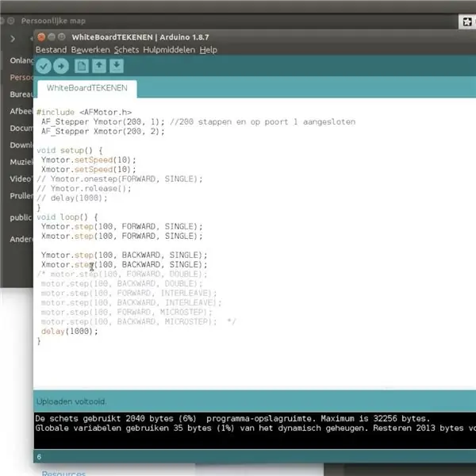Click the forward chevron in file manager
The width and height of the screenshot is (476, 476).
[x=13, y=39]
